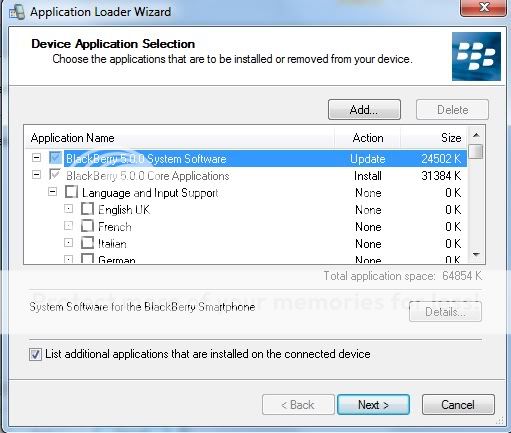Click the Application Loader Wizard title icon
This screenshot has height=433, width=511.
[17, 12]
